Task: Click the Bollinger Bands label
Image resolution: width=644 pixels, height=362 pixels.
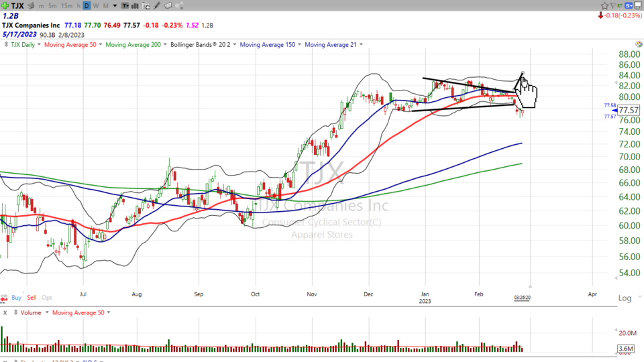Action: pyautogui.click(x=201, y=44)
